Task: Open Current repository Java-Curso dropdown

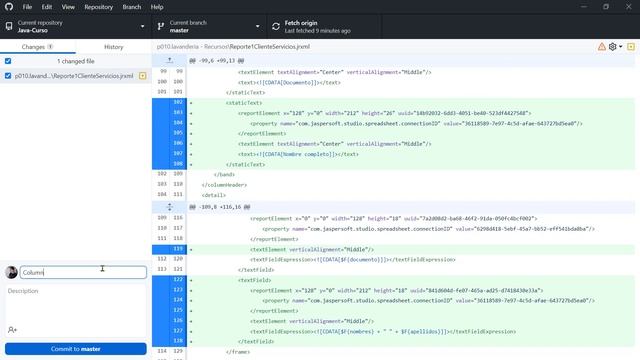Action: click(x=76, y=27)
